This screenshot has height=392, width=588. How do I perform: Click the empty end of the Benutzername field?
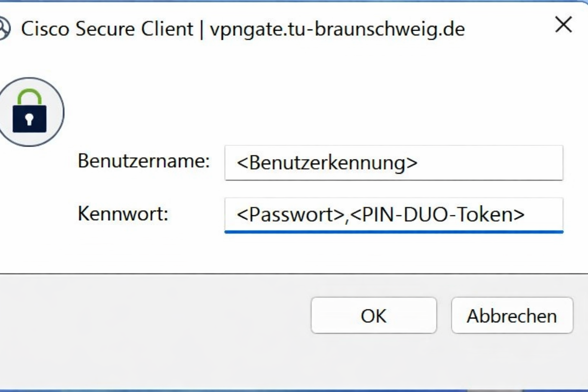tap(498, 163)
